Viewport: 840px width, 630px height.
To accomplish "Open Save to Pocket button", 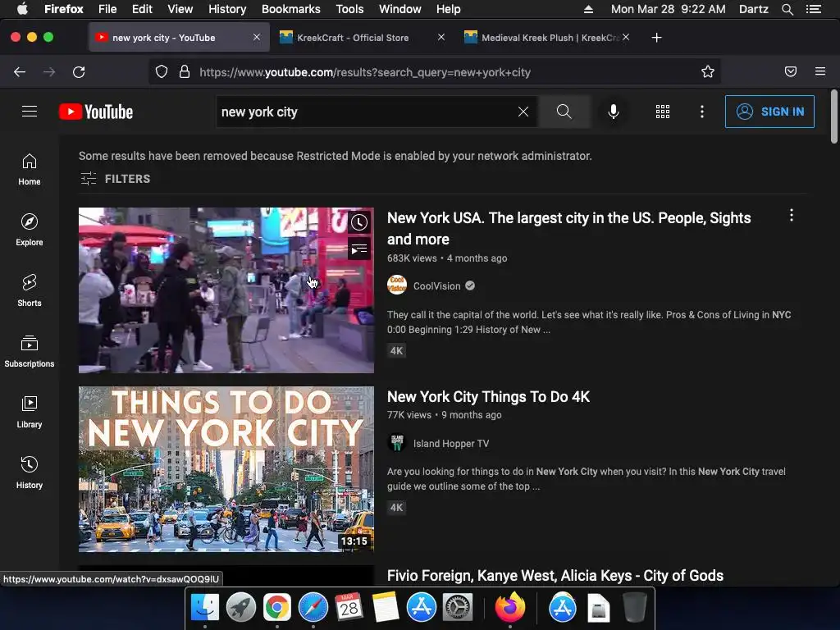I will click(790, 72).
